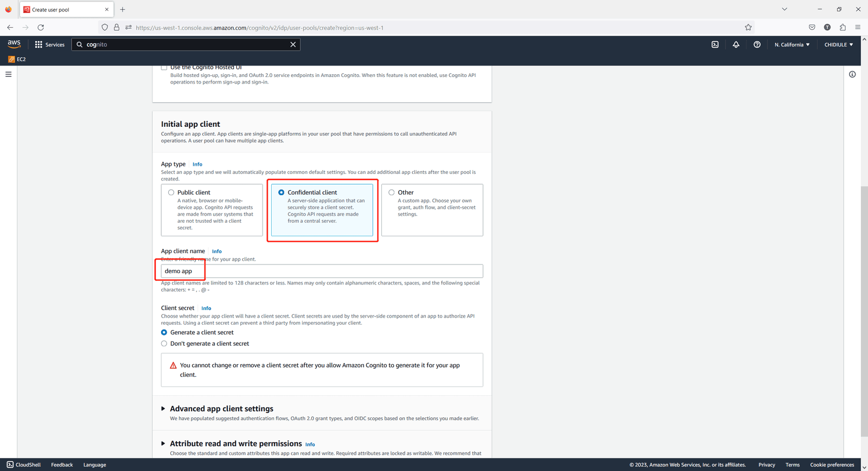Open the AWS home logo
Viewport: 868px width, 471px height.
tap(14, 44)
